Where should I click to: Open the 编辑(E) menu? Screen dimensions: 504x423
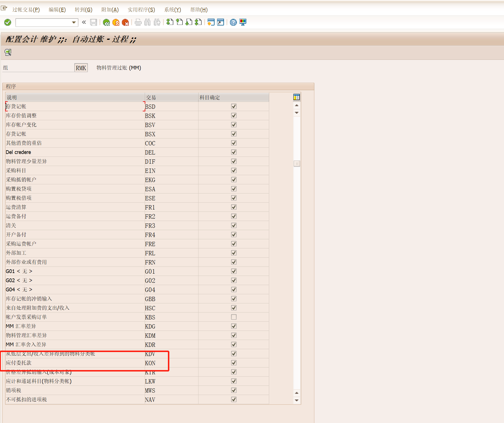pos(57,10)
